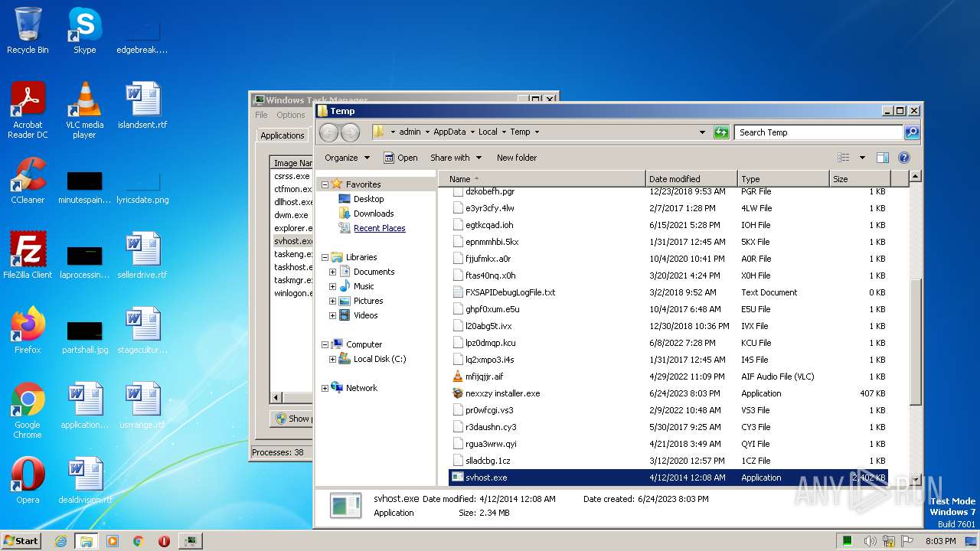Click the Change your view icon
Screen dimensions: 980x551
coord(844,158)
